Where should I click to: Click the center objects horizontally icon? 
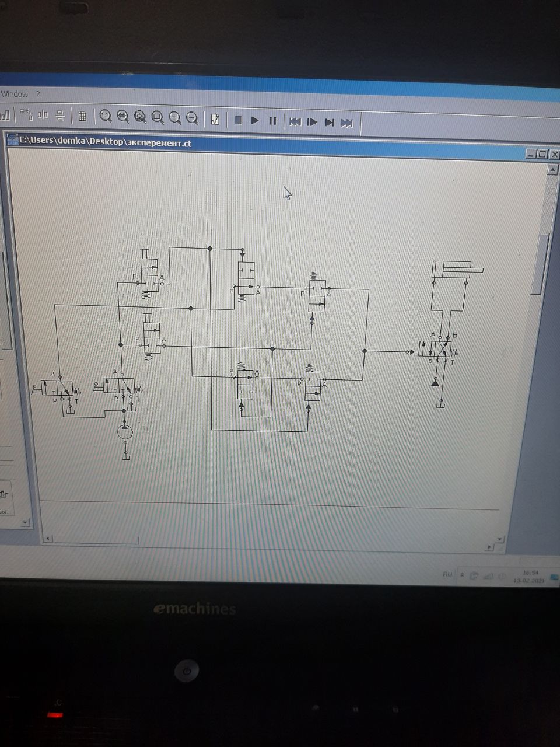[x=43, y=115]
